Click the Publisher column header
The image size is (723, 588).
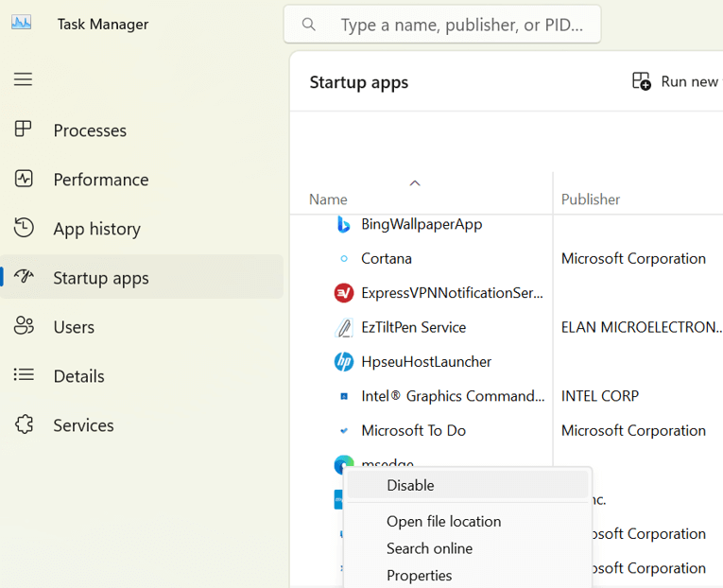591,199
